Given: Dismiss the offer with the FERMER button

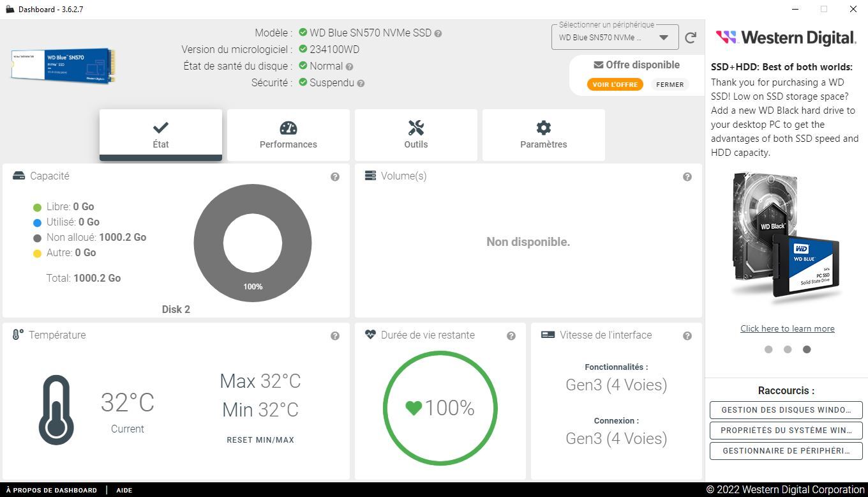Looking at the screenshot, I should [x=670, y=84].
